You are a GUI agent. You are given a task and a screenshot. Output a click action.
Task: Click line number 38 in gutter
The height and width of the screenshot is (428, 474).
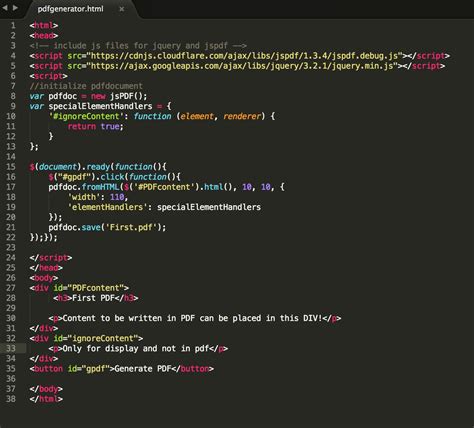click(11, 399)
